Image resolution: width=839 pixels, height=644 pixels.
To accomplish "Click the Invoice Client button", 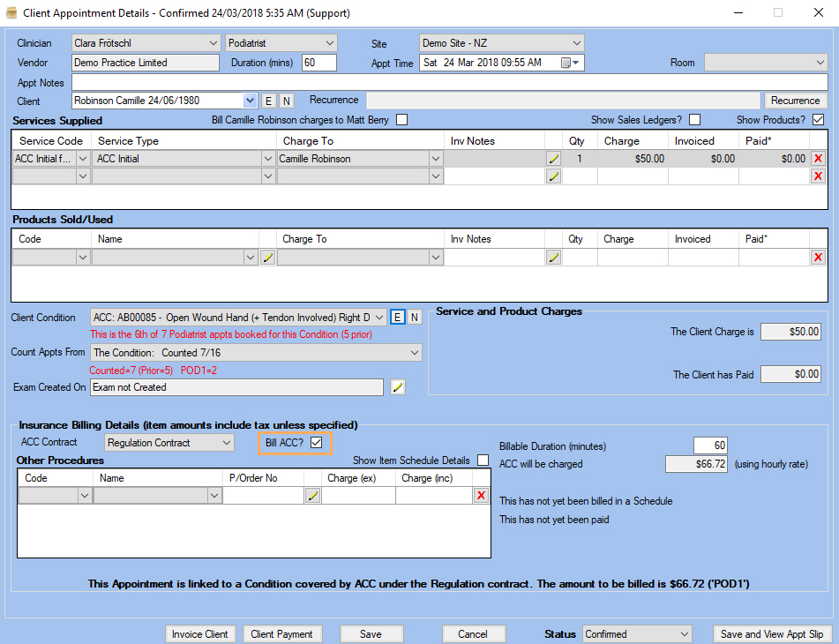I will pyautogui.click(x=200, y=633).
